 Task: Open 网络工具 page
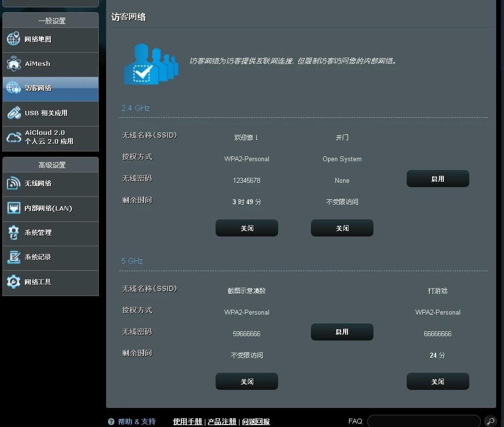tap(50, 283)
